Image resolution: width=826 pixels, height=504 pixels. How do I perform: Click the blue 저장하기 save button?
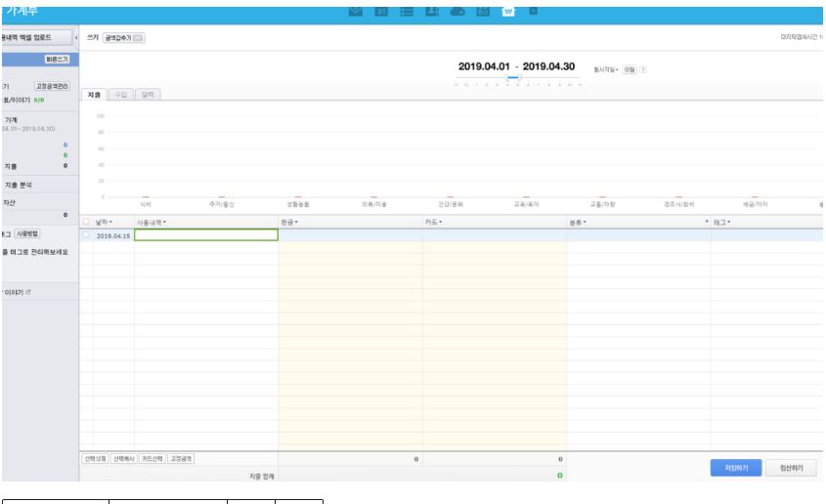coord(736,468)
